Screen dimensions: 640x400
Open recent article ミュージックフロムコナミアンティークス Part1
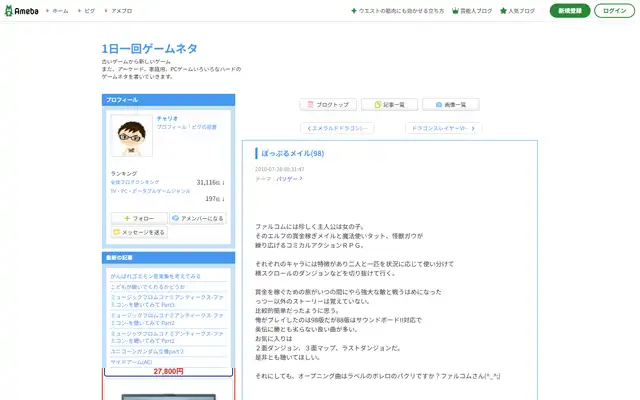[167, 337]
